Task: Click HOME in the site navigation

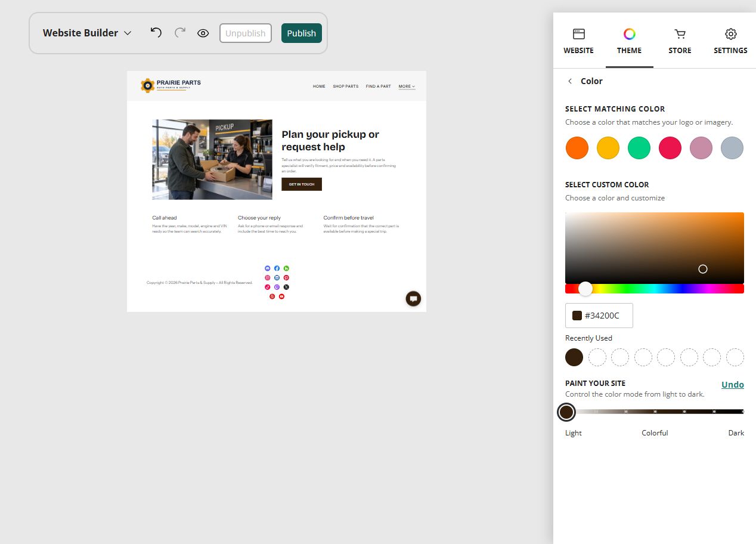Action: point(319,86)
